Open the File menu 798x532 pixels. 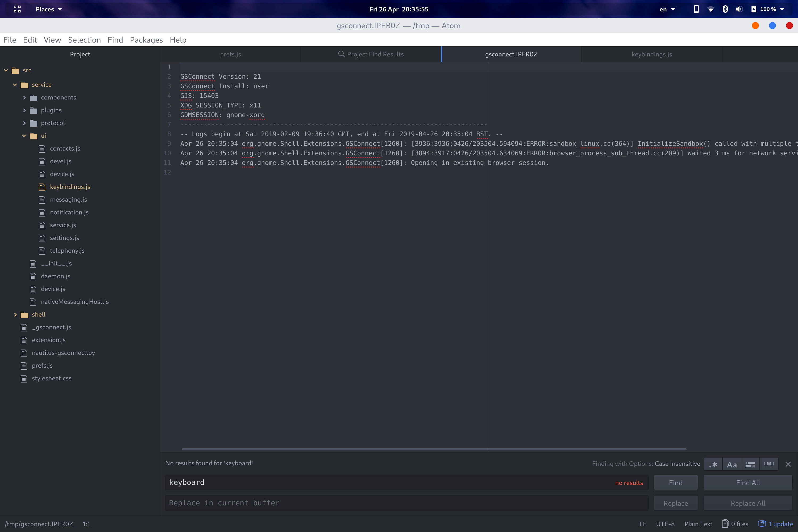[10, 40]
